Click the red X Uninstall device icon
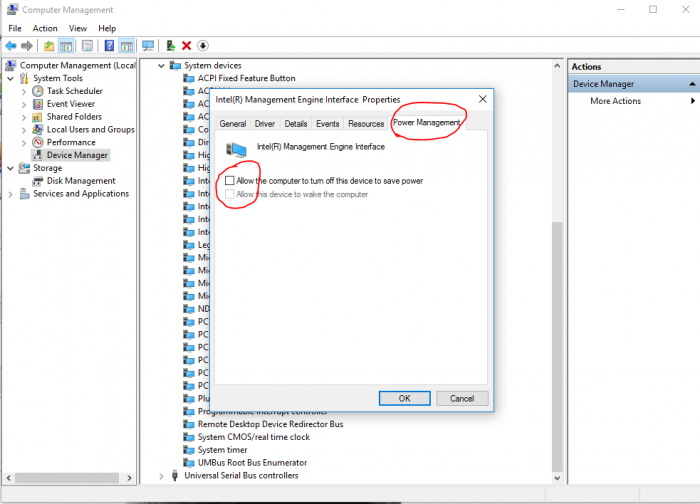 pyautogui.click(x=187, y=46)
